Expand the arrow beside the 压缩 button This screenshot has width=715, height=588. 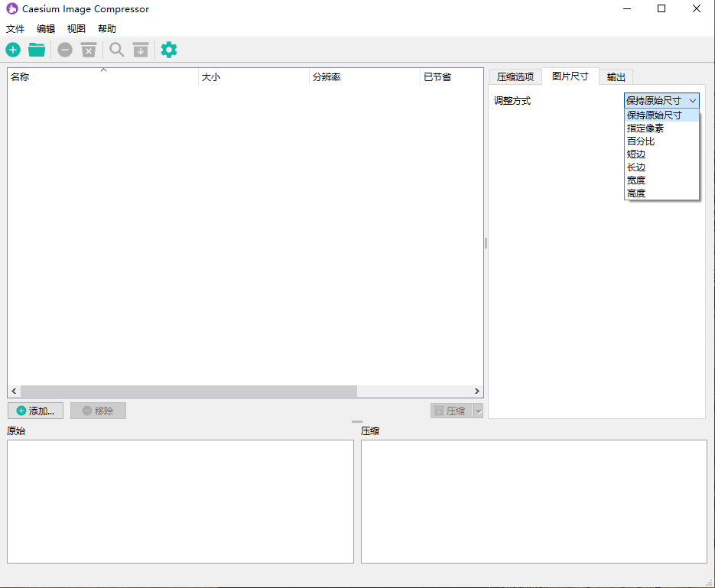pyautogui.click(x=479, y=411)
